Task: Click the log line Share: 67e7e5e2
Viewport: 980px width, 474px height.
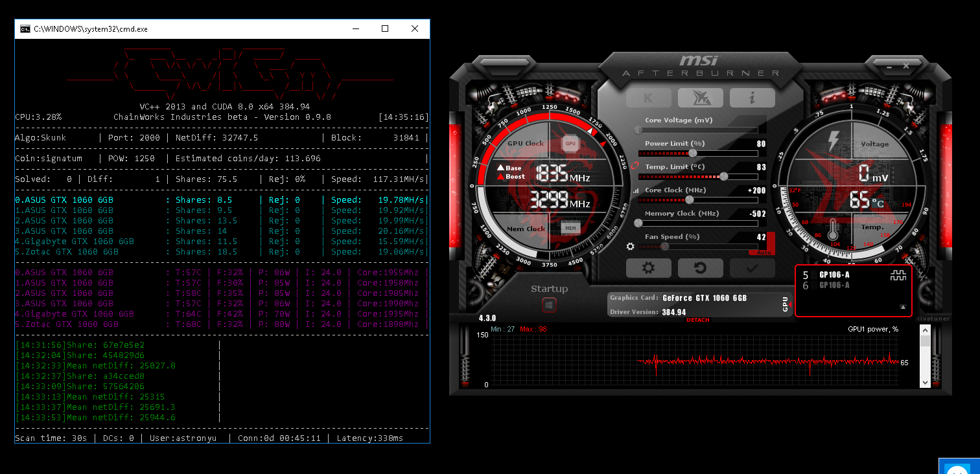Action: tap(80, 345)
